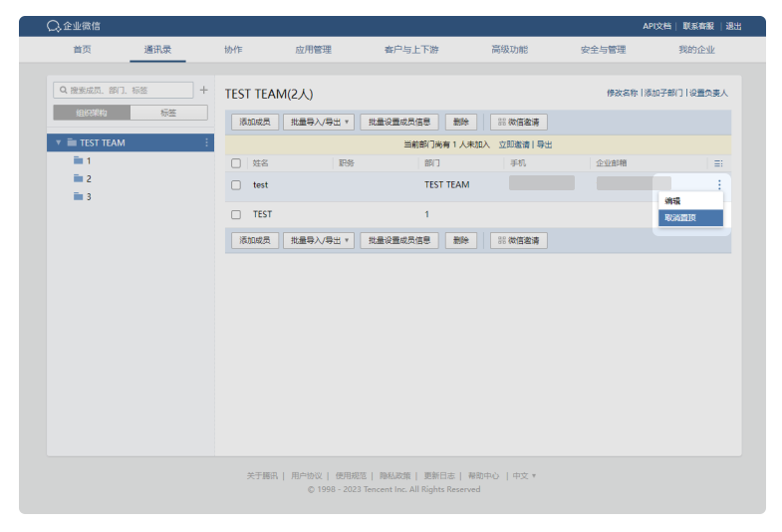782x532 pixels.
Task: Click the folder icon for department 3
Action: coord(78,196)
